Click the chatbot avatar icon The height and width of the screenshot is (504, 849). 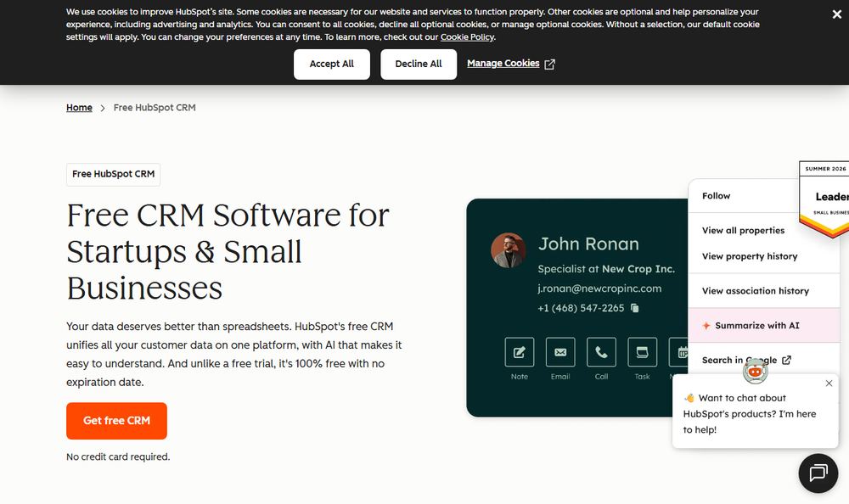756,371
